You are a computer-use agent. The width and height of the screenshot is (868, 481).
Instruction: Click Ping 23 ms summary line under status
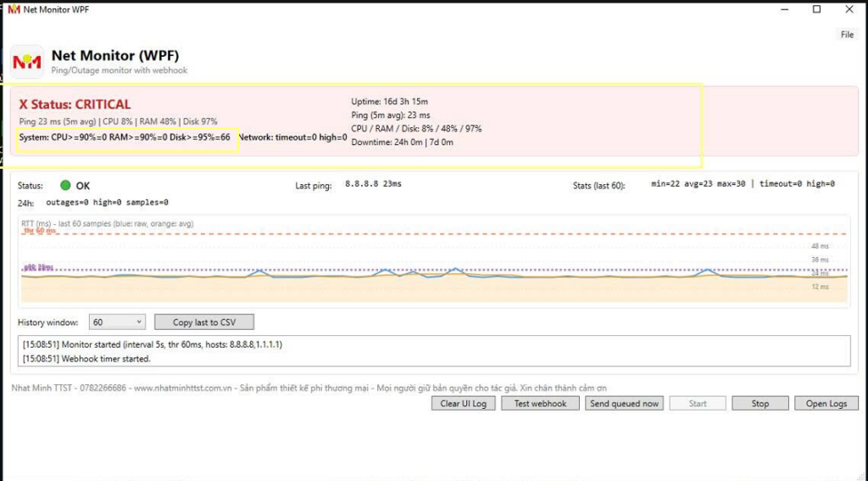(x=118, y=121)
